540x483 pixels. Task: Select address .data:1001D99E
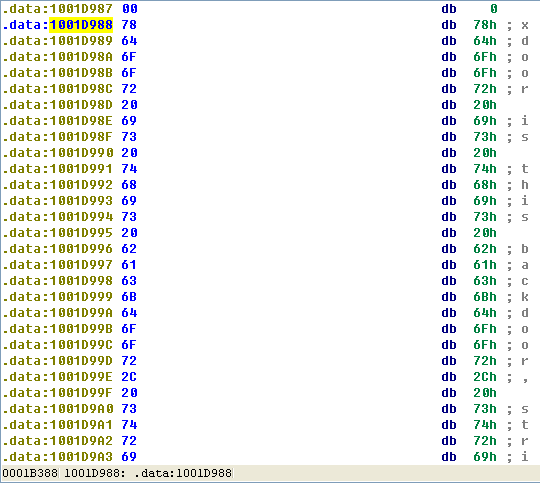pos(58,377)
